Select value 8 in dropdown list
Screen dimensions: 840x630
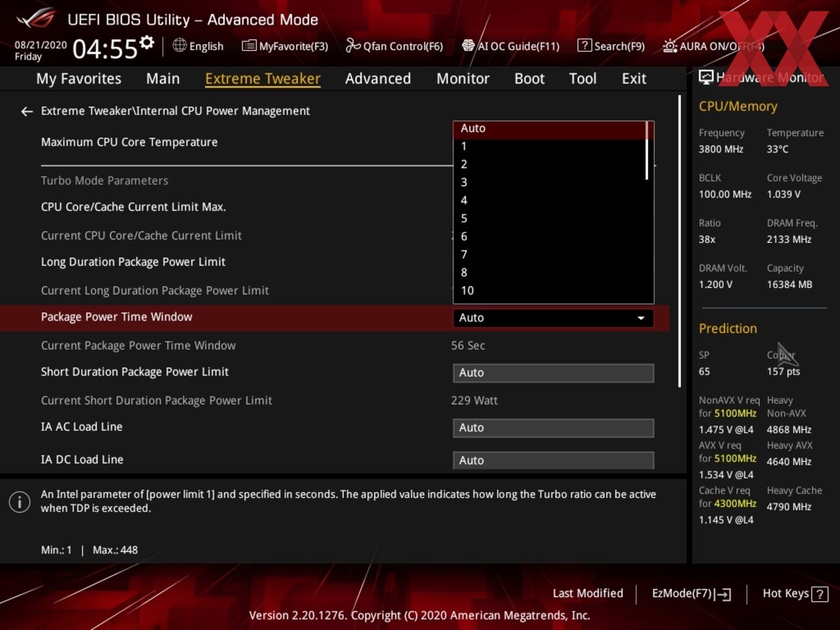[x=550, y=272]
